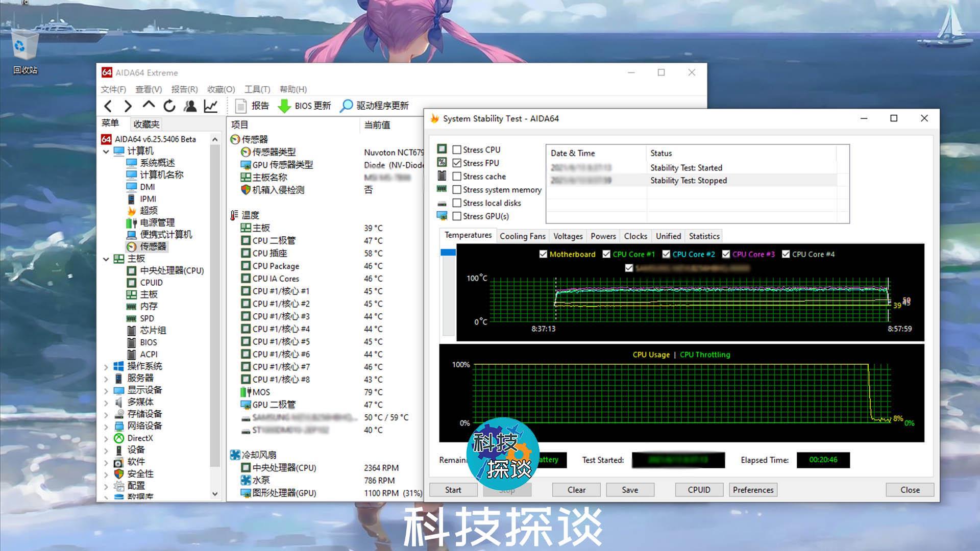Open the 查看(V) view menu
The width and height of the screenshot is (980, 551).
149,89
